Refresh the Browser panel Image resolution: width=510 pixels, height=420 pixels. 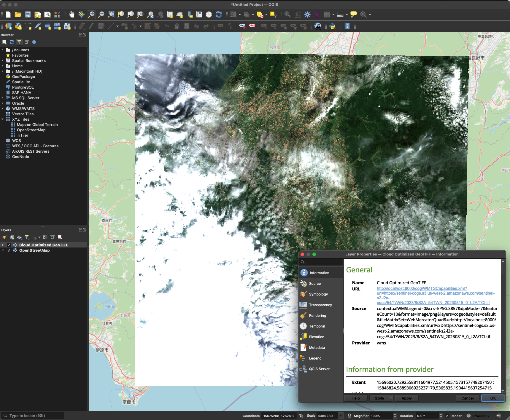pos(12,42)
